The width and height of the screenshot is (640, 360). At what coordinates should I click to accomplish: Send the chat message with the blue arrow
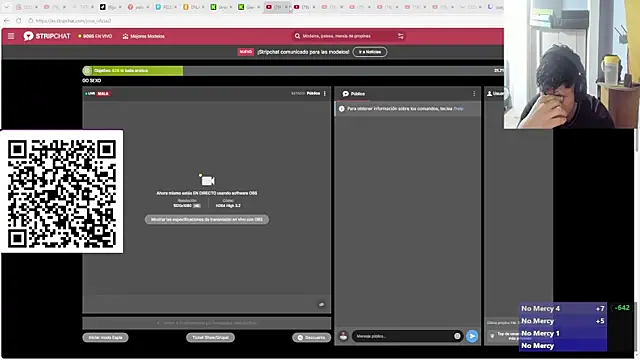click(472, 336)
